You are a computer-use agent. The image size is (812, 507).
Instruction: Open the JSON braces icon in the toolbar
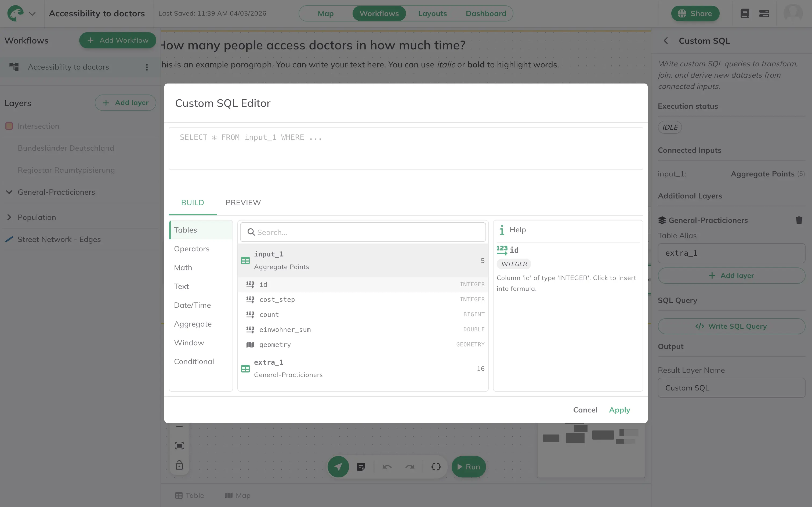(x=436, y=467)
